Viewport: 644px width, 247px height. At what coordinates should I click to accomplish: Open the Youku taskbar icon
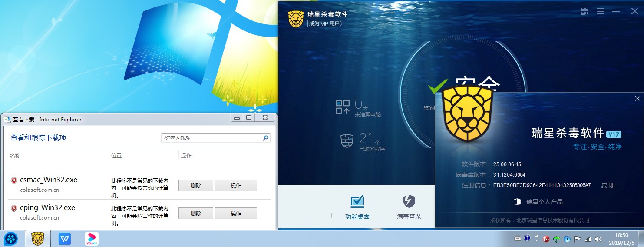tap(91, 239)
